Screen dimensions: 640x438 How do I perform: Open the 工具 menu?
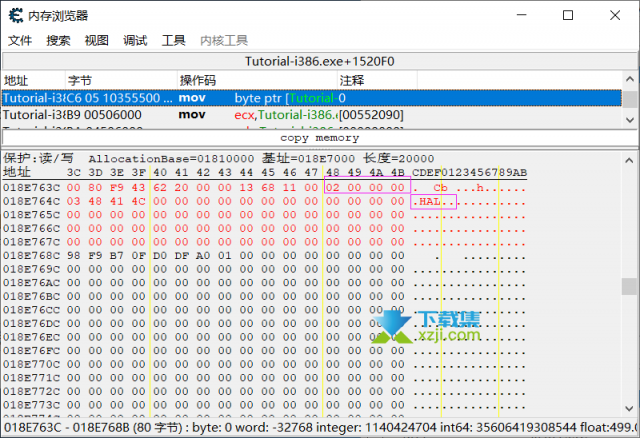[x=173, y=40]
